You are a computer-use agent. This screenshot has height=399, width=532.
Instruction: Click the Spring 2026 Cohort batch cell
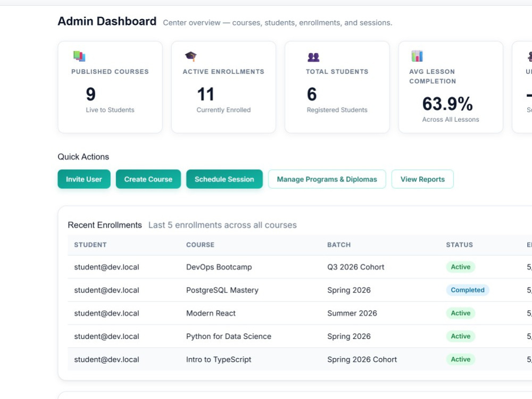coord(362,359)
